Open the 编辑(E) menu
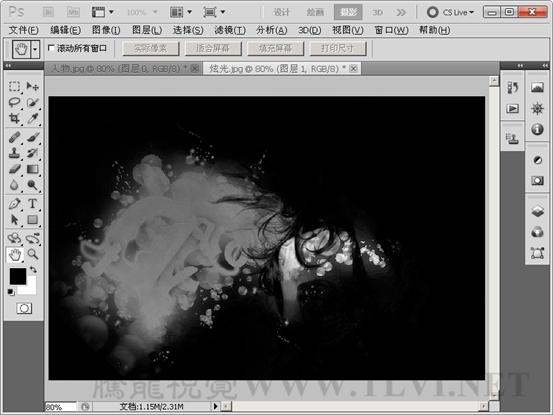Image resolution: width=553 pixels, height=415 pixels. click(x=65, y=30)
